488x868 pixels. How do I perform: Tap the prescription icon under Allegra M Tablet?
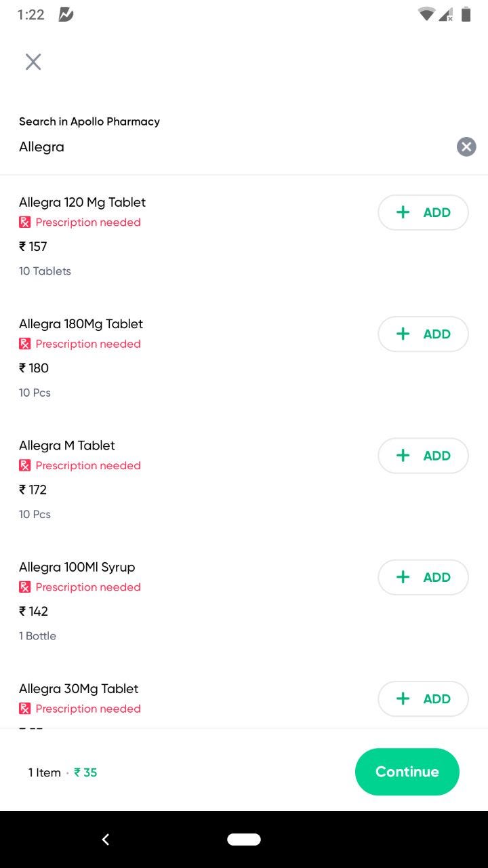pyautogui.click(x=25, y=466)
